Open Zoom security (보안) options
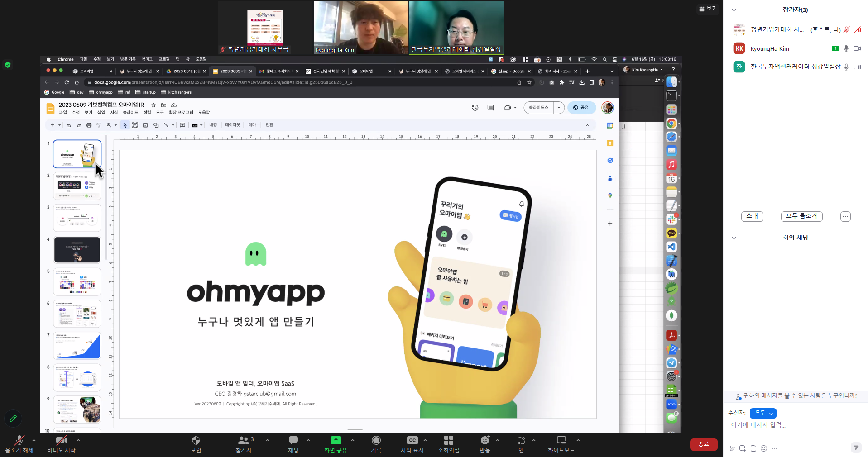Image resolution: width=868 pixels, height=457 pixels. coord(196,444)
